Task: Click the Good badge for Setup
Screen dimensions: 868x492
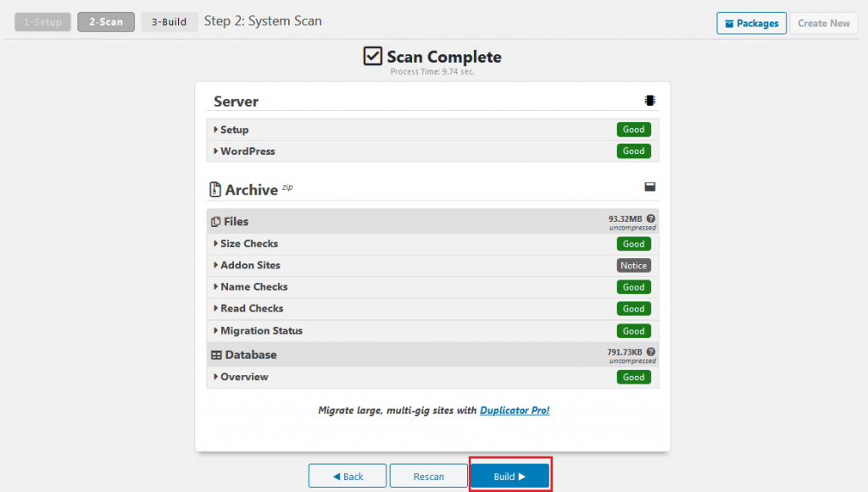Action: [x=634, y=130]
